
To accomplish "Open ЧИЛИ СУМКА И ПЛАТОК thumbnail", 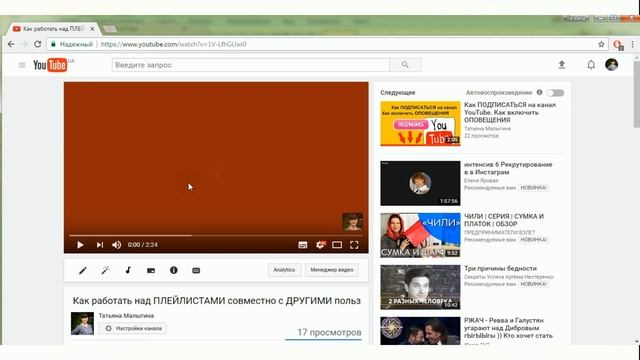I will pos(420,235).
